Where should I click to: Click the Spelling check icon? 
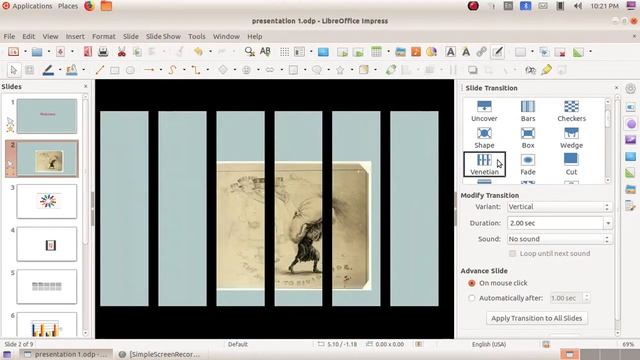[x=265, y=52]
